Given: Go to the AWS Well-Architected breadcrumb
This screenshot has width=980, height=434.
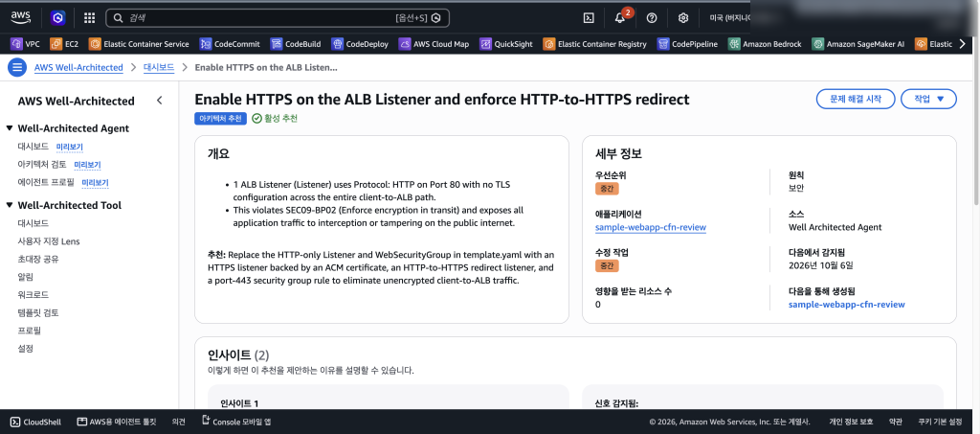Looking at the screenshot, I should click(x=78, y=67).
